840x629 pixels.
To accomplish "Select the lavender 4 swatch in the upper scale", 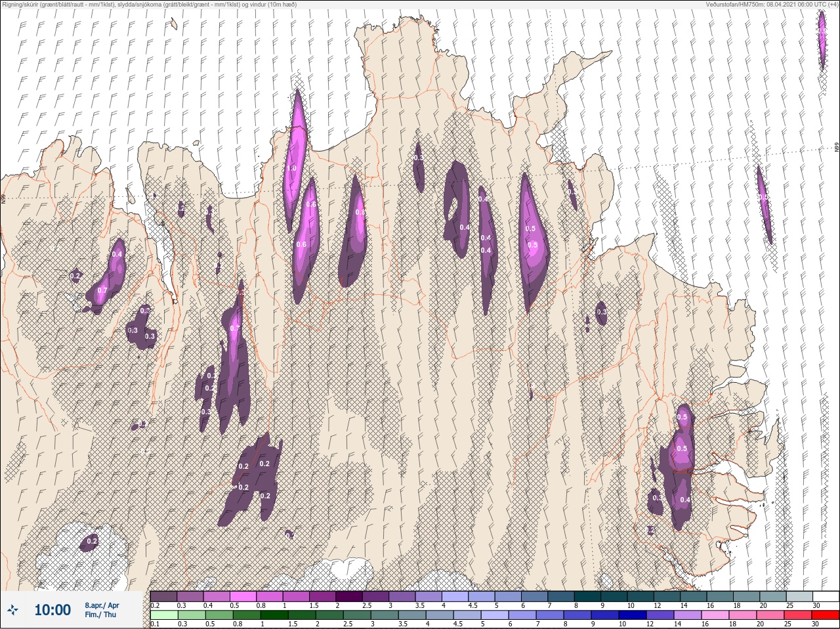I will 455,596.
